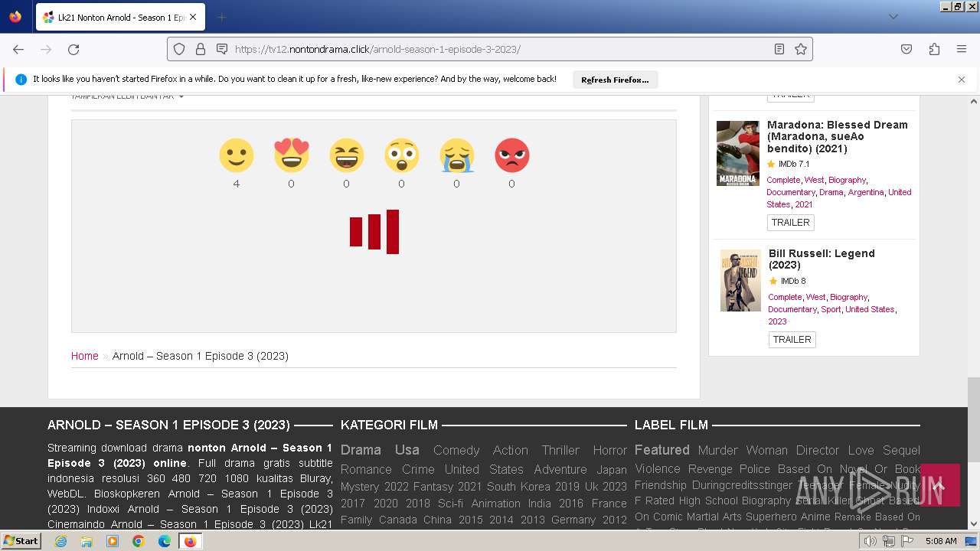Close the Lk21 Nonton Arnold tab
Screen dimensions: 980x551
(192, 17)
